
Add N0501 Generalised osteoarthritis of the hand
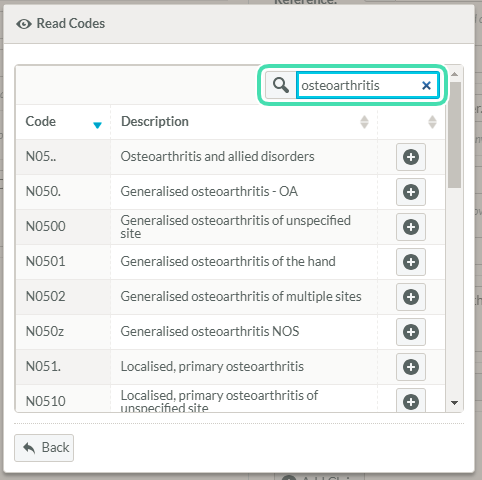[x=411, y=262]
